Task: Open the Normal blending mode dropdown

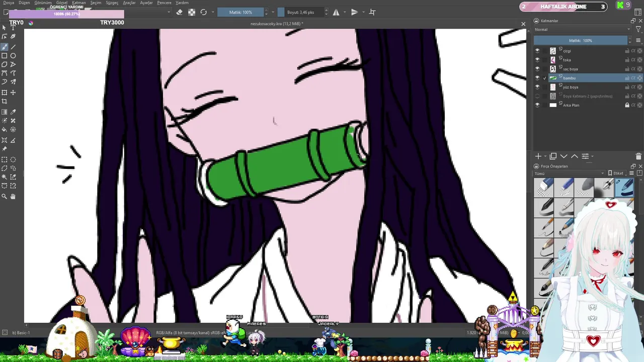Action: pyautogui.click(x=582, y=30)
